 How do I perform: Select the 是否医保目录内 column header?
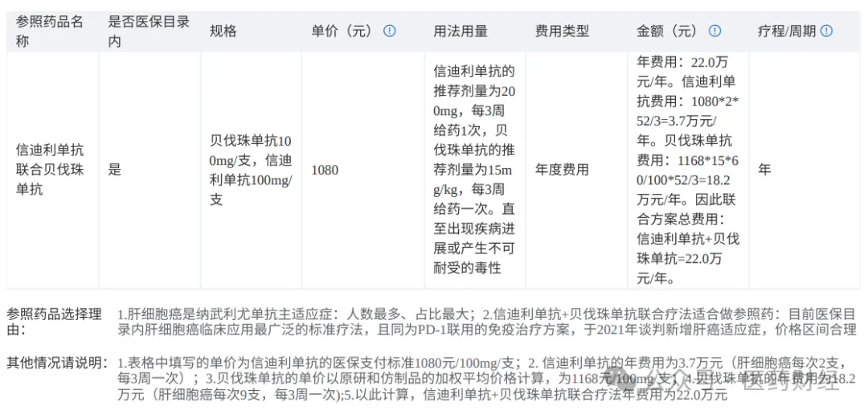coord(148,31)
